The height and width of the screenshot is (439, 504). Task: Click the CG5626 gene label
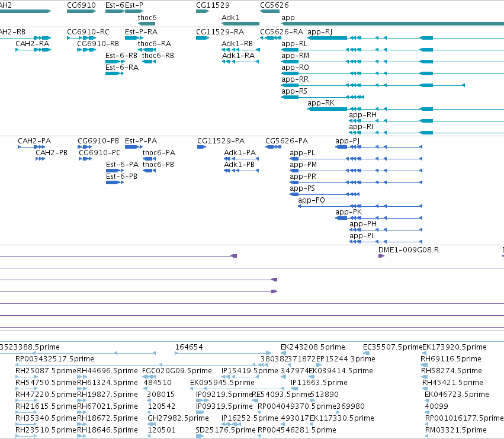click(274, 5)
